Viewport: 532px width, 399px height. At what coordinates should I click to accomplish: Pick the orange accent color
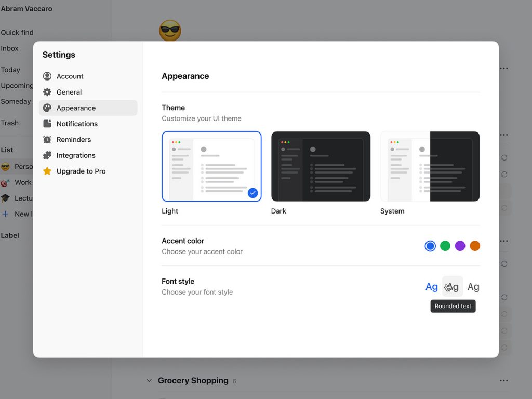coord(475,246)
